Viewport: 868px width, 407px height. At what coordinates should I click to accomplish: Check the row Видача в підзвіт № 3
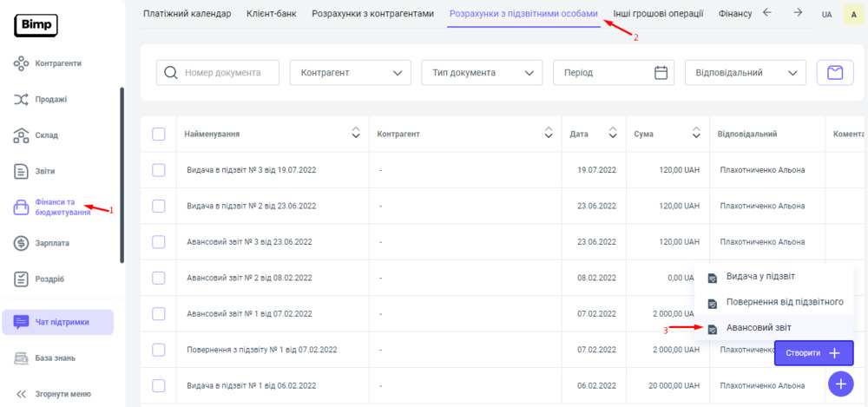(159, 170)
